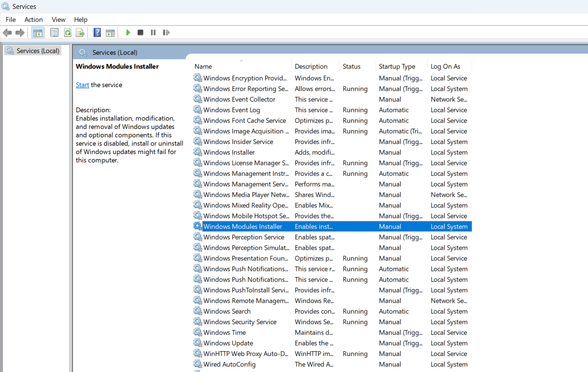Click the Services title bar gear icon

click(x=5, y=6)
